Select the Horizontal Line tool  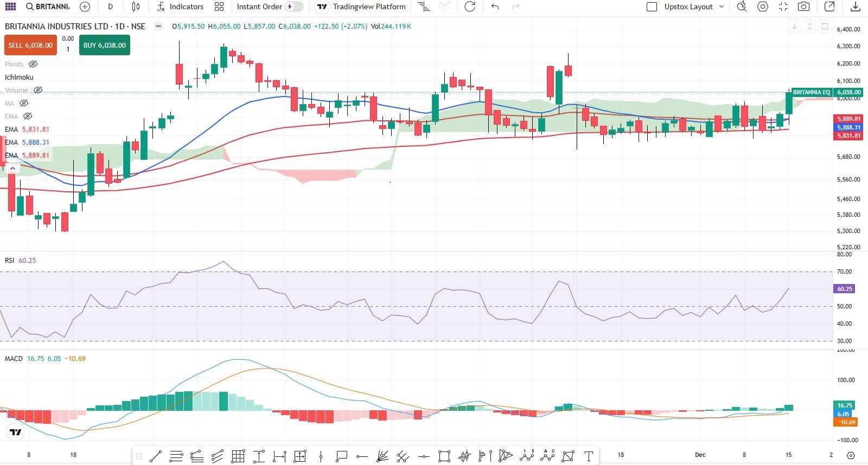(x=424, y=456)
